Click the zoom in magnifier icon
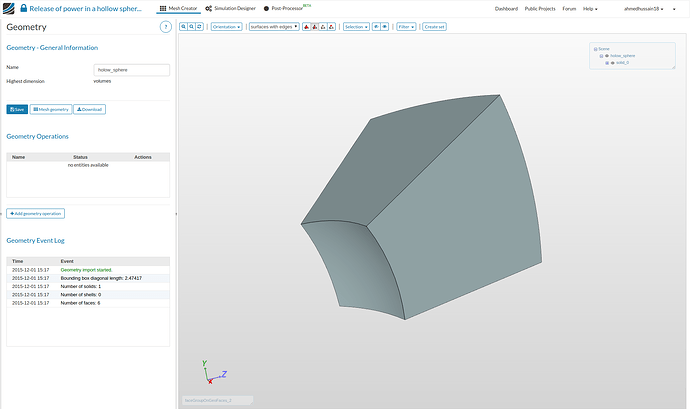The height and width of the screenshot is (409, 690). pos(184,27)
